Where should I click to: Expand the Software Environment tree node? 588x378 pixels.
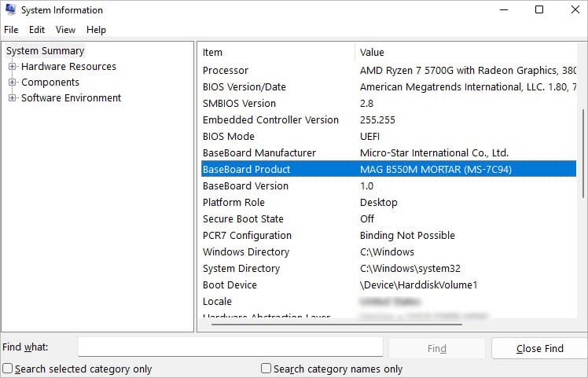(12, 98)
